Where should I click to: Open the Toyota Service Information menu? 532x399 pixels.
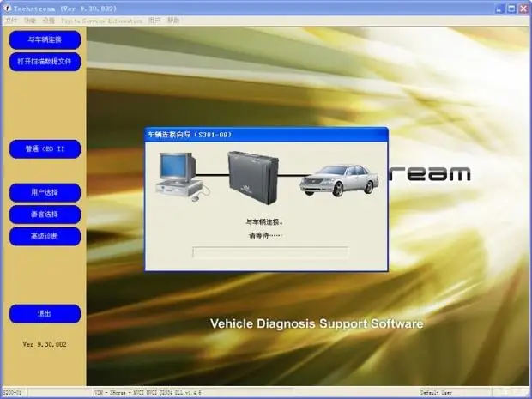(102, 21)
